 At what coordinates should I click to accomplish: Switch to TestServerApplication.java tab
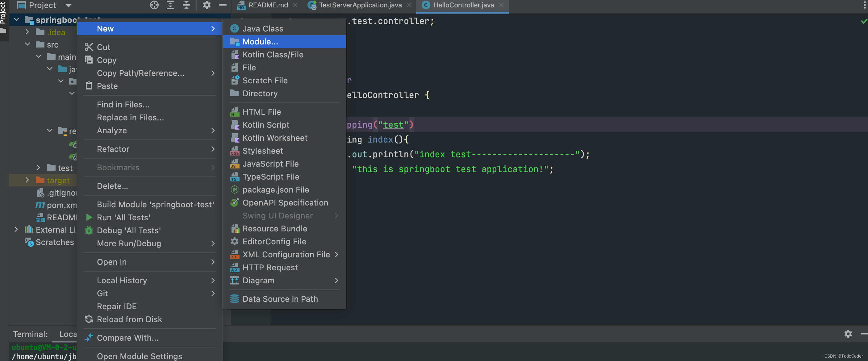[360, 5]
